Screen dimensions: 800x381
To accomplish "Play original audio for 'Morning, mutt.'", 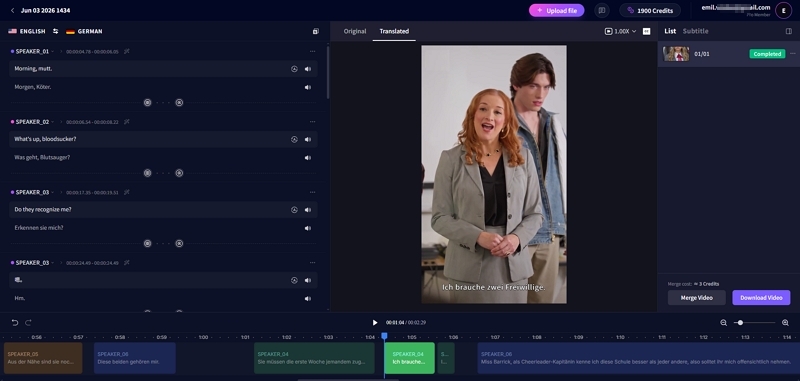I will [308, 69].
